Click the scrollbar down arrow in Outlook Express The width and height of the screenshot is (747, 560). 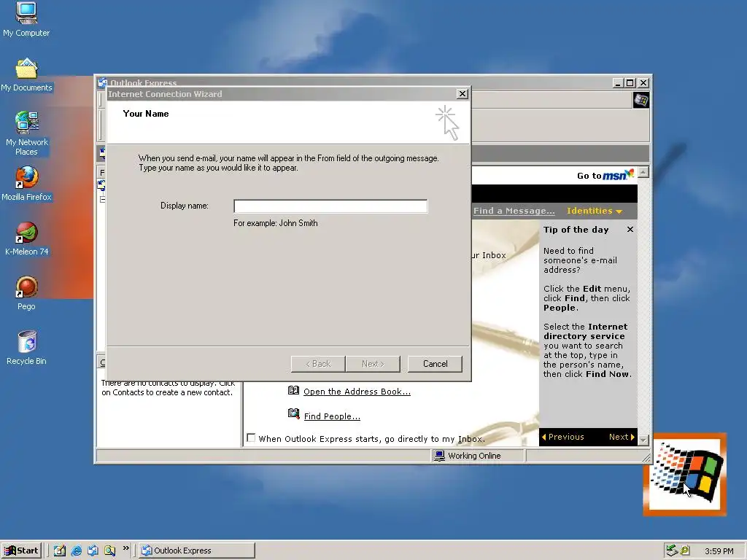click(643, 440)
